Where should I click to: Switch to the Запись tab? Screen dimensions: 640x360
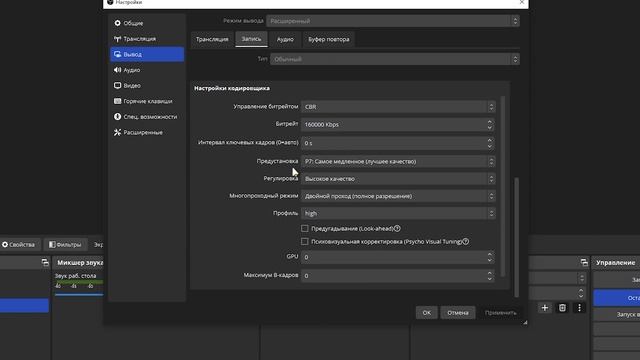251,39
